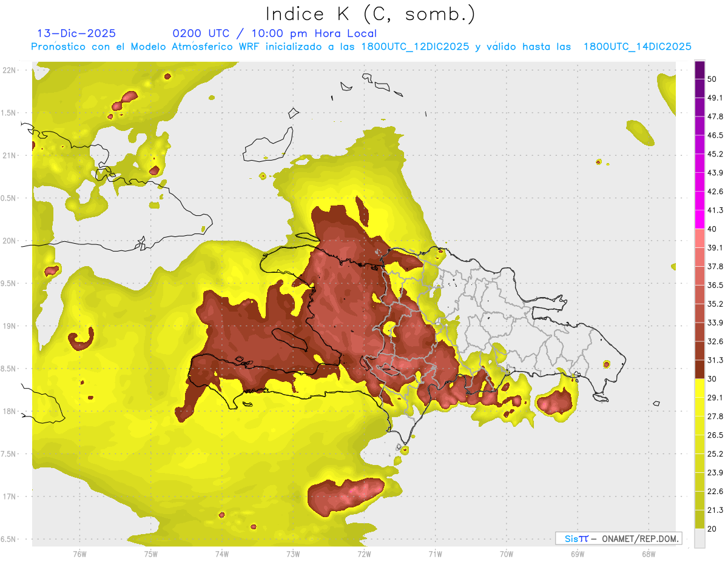Click the colorbar value '23.9'
This screenshot has height=562, width=728.
[x=715, y=473]
